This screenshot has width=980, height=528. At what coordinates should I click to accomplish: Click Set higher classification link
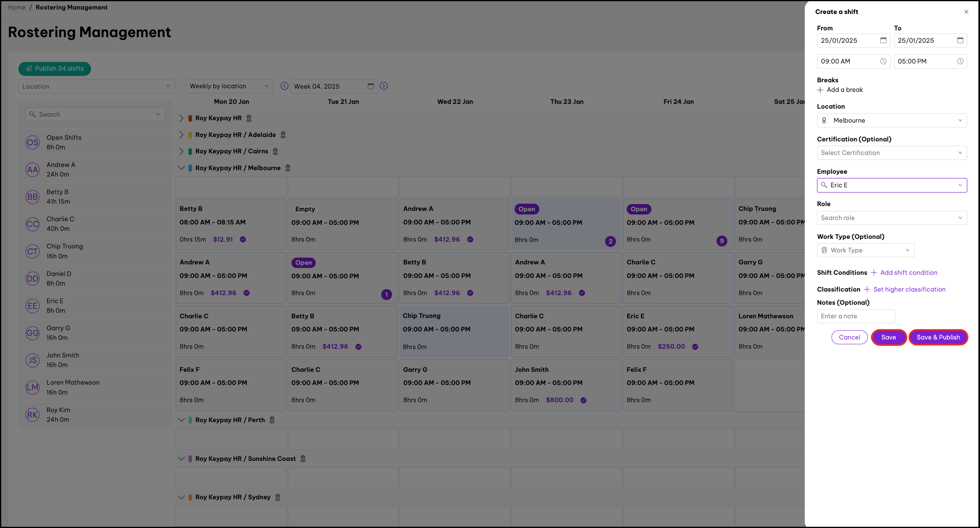(x=909, y=290)
